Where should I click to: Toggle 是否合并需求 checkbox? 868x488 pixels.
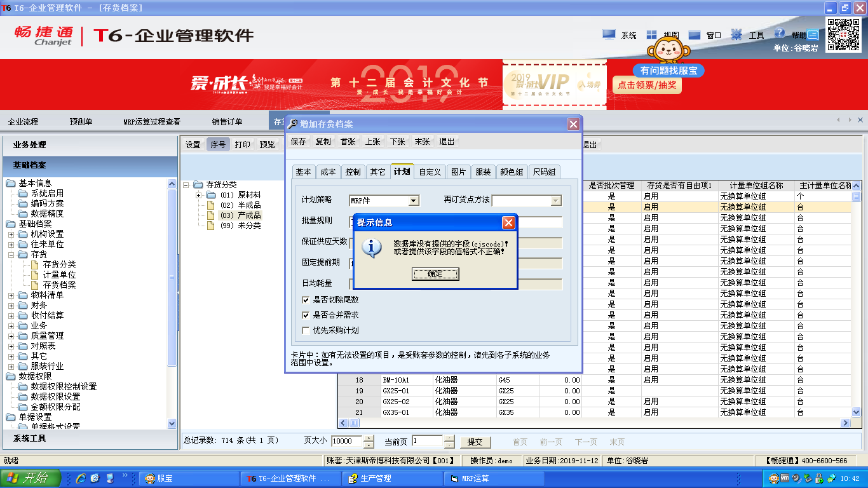306,315
